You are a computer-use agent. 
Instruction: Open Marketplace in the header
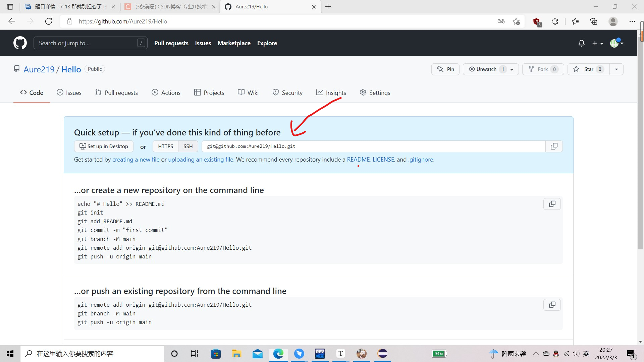pos(234,43)
